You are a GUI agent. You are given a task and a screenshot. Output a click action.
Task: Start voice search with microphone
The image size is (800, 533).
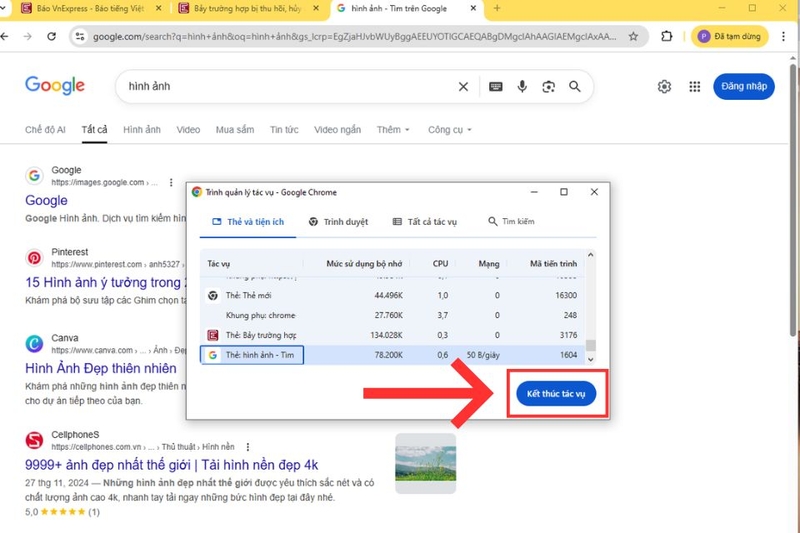pyautogui.click(x=522, y=86)
